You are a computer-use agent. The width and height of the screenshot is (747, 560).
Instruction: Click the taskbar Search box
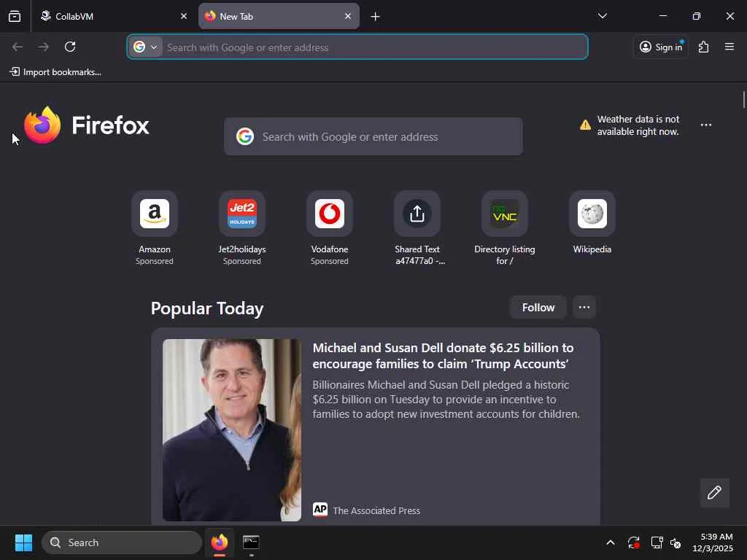pos(122,542)
